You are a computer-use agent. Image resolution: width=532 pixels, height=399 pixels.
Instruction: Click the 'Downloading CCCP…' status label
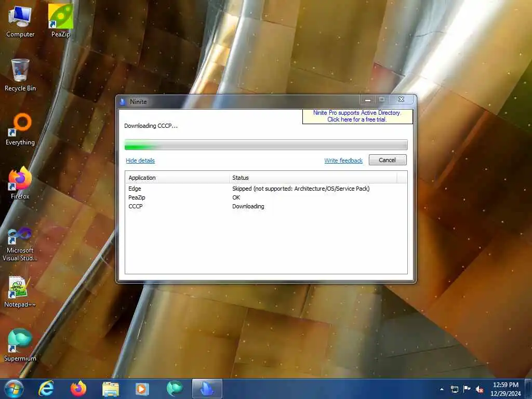click(151, 126)
